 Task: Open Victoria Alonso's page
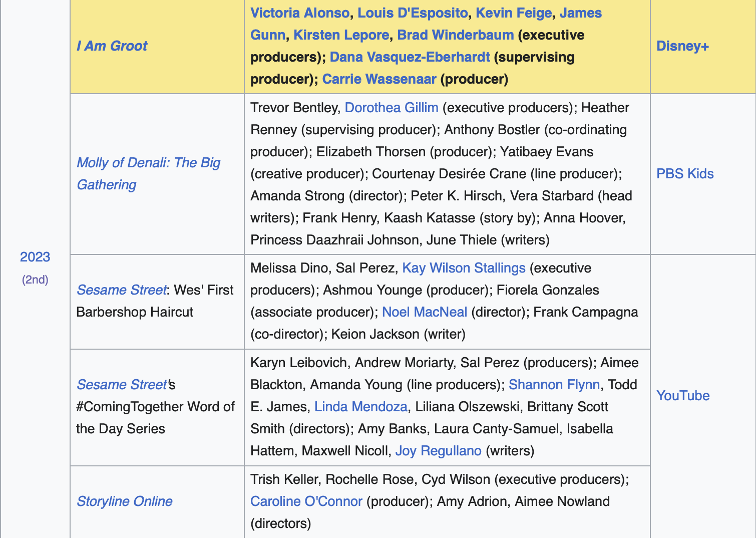[x=299, y=13]
